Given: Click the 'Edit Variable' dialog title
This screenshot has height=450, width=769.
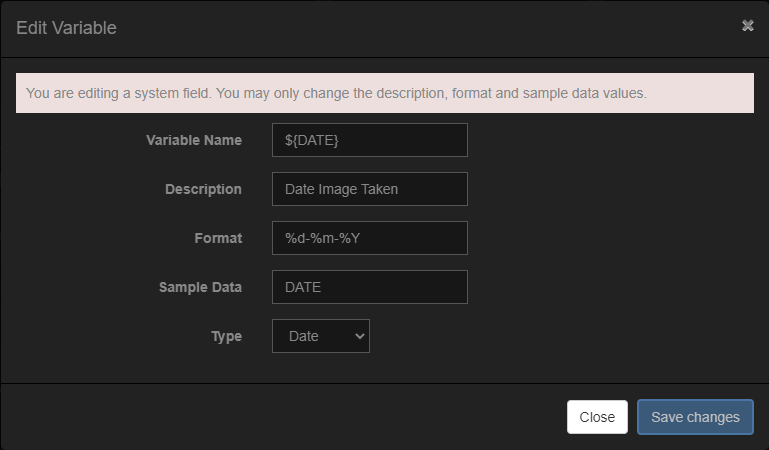Looking at the screenshot, I should 66,28.
